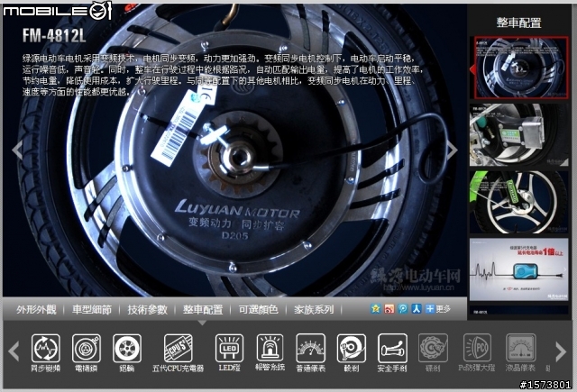Click the yellow star favorites share icon
This screenshot has height=392, width=577.
click(375, 309)
